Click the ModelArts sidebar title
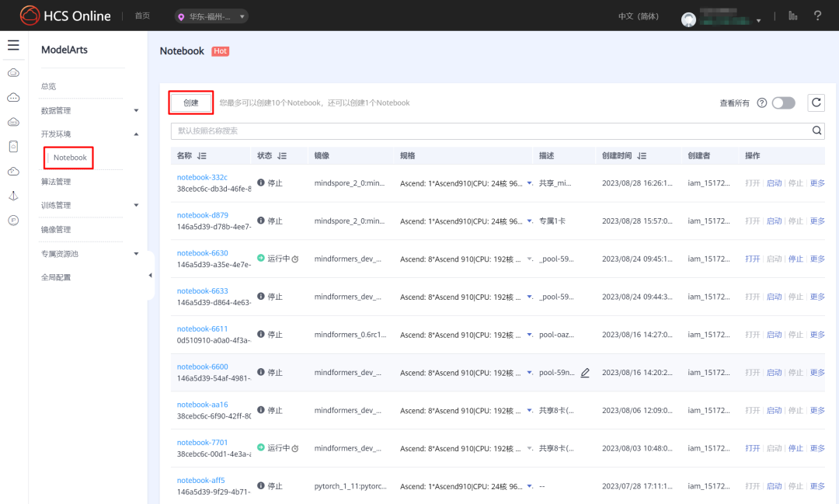 [64, 50]
